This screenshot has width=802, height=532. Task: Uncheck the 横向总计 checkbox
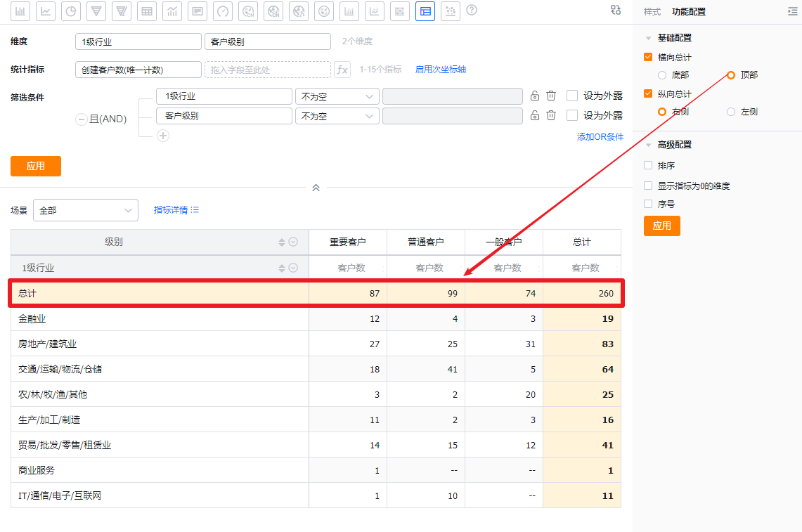pos(648,57)
